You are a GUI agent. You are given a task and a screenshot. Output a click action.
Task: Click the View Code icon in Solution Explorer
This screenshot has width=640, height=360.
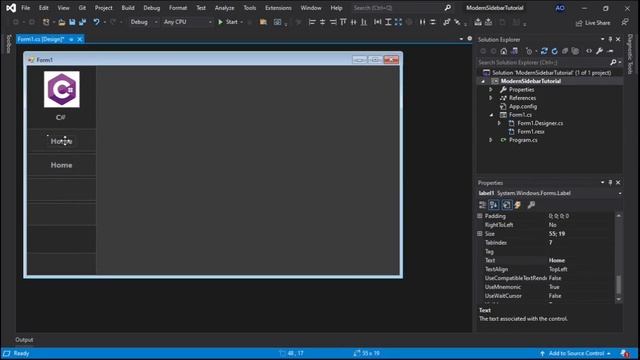(589, 51)
